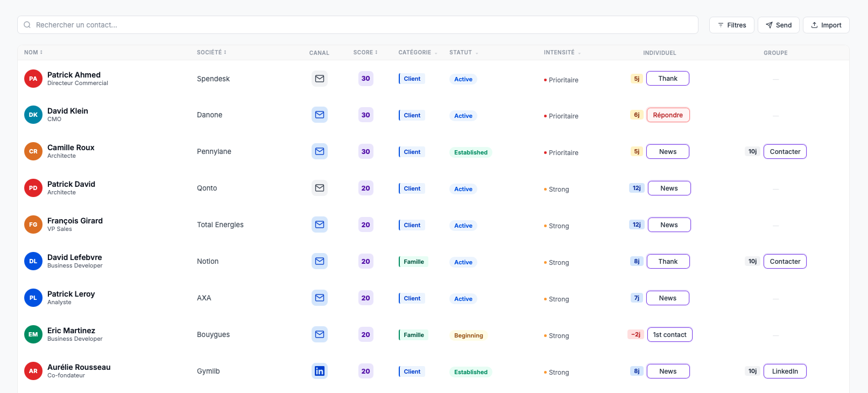Click the EM avatar for Eric Martinez
Viewport: 868px width, 393px height.
point(33,334)
